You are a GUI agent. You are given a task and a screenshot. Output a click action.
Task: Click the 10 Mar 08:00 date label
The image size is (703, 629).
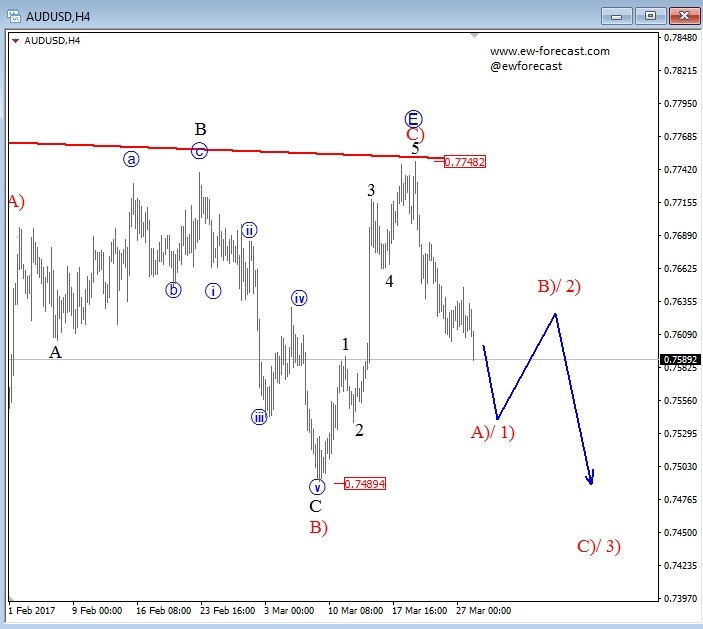click(x=356, y=611)
